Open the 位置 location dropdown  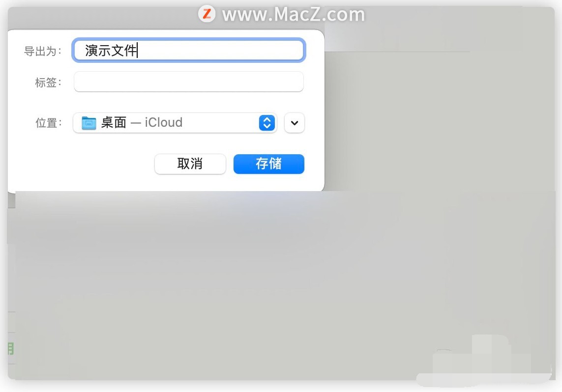coord(175,123)
